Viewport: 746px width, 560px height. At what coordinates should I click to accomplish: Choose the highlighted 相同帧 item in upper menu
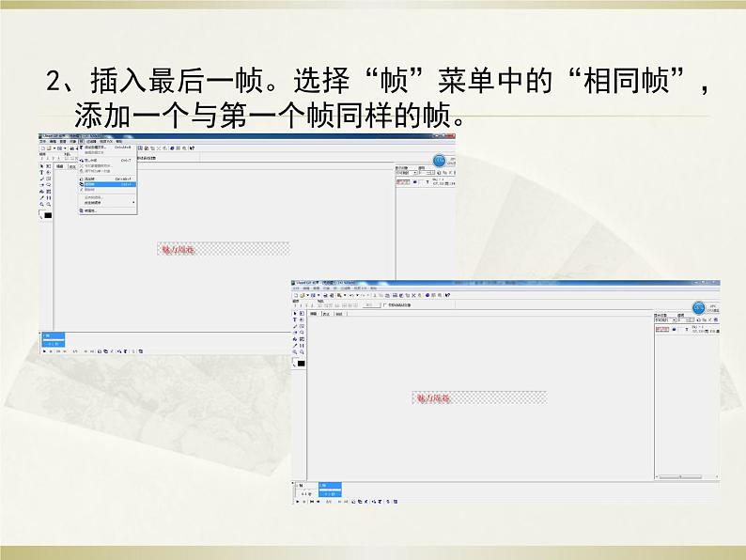click(x=108, y=184)
